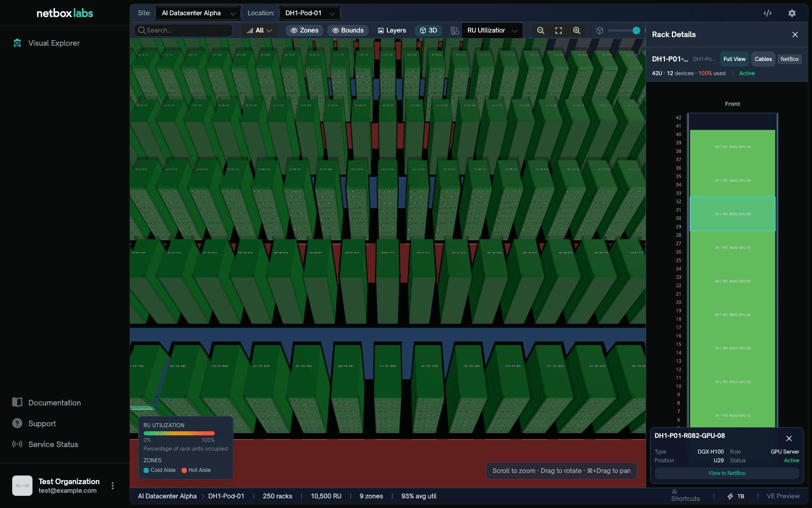Screen dimensions: 812x508
Task: Click the Active status label in rack header
Action: (747, 74)
